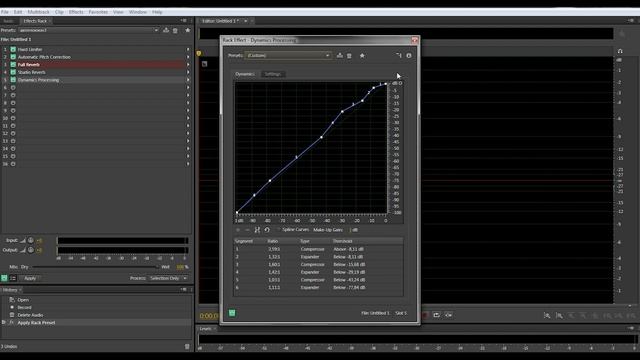Open Hard Limiter slot arrow menu
The width and height of the screenshot is (640, 360).
[x=188, y=49]
